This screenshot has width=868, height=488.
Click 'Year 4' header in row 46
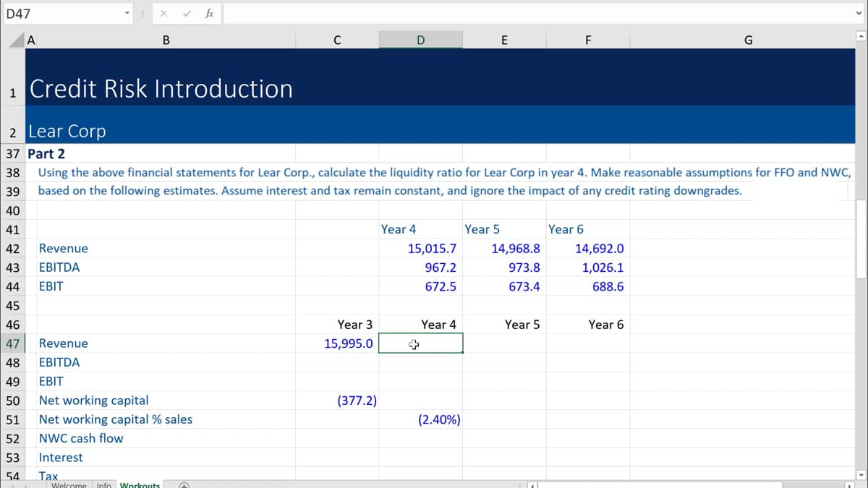(x=438, y=325)
